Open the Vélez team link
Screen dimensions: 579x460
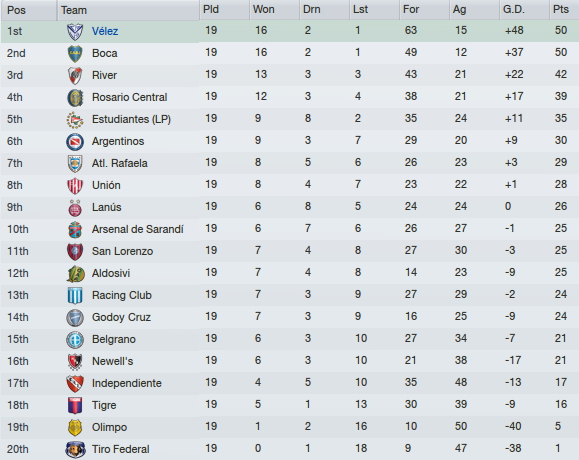(105, 31)
